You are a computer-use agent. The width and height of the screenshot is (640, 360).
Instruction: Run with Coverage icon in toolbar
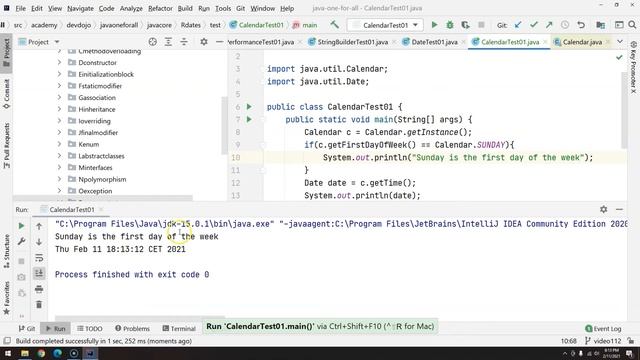coord(465,25)
